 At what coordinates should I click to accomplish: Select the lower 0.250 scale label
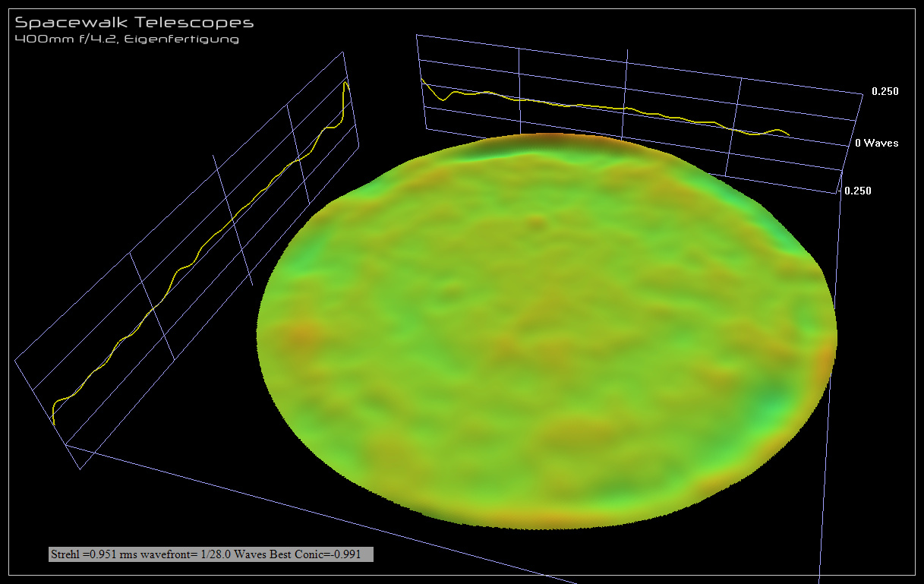(x=857, y=191)
